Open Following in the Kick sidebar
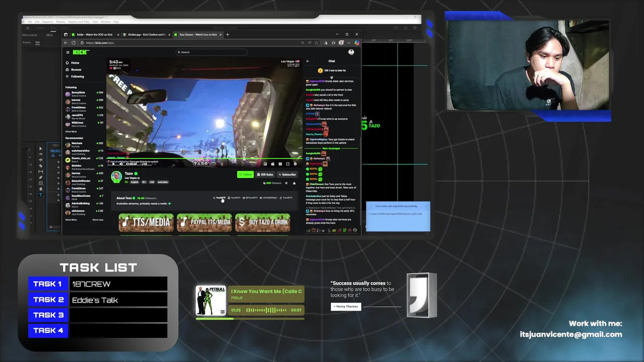This screenshot has width=644, height=362. pos(75,76)
